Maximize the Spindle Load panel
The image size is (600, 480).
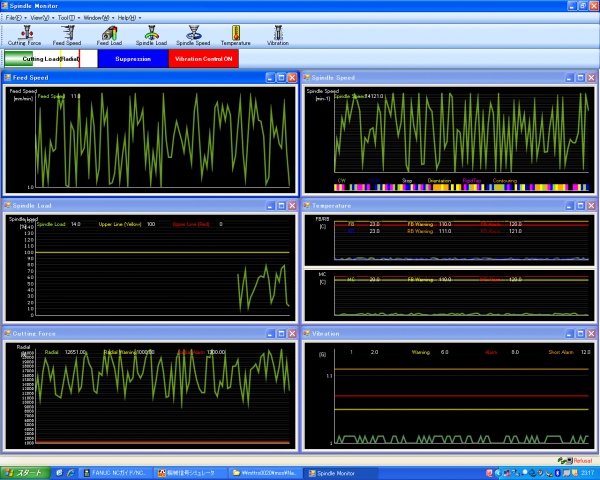[281, 205]
